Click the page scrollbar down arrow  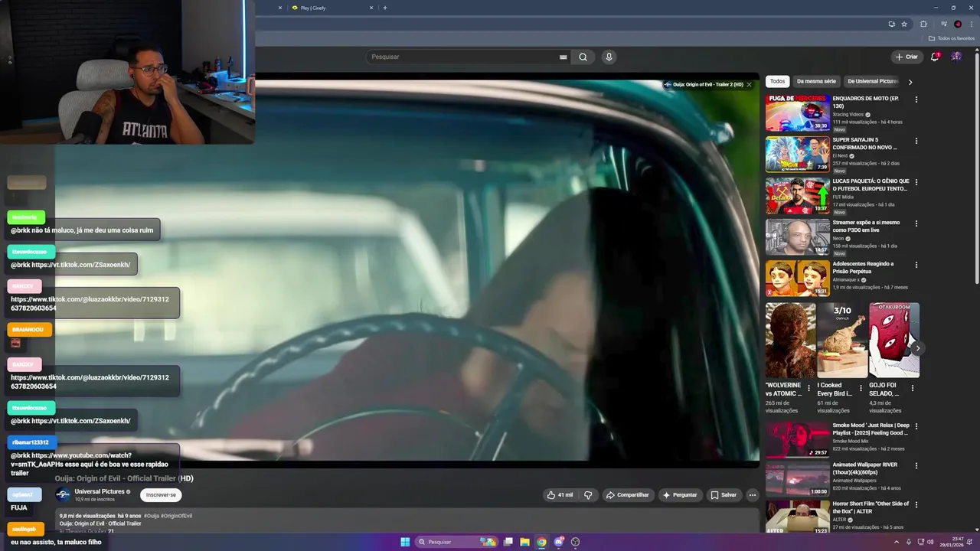point(976,530)
